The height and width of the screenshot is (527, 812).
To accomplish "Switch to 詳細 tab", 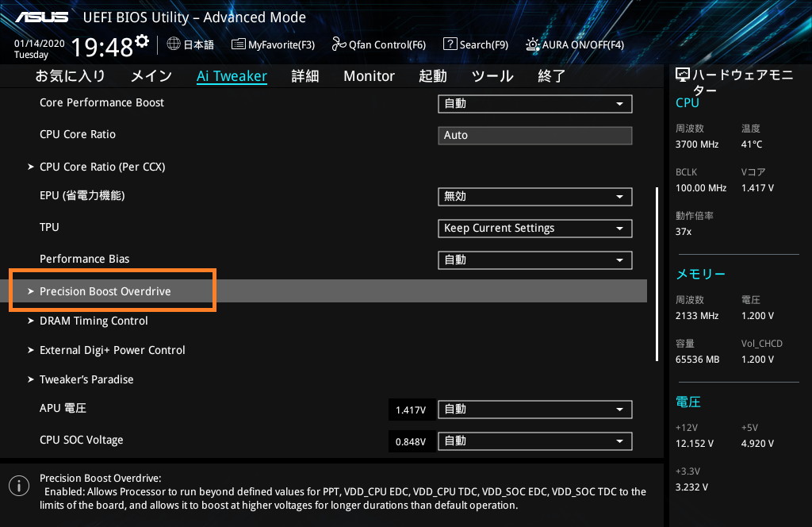I will 305,76.
